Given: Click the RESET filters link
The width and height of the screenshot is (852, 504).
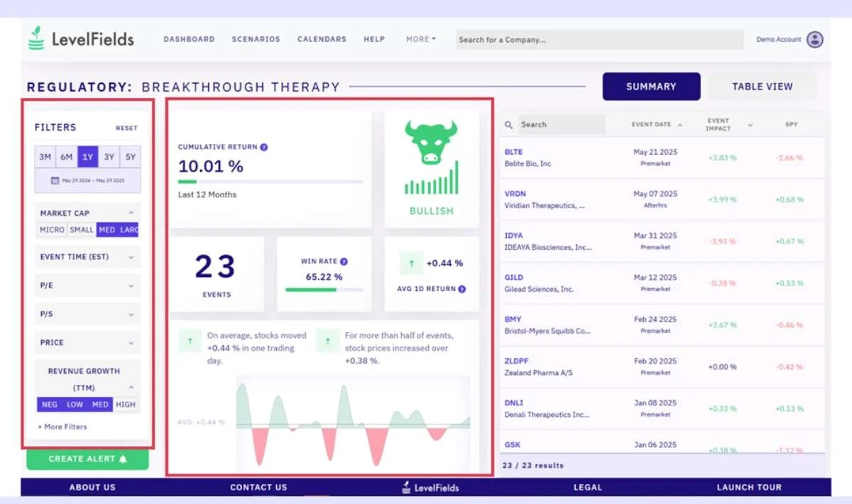Looking at the screenshot, I should 126,128.
